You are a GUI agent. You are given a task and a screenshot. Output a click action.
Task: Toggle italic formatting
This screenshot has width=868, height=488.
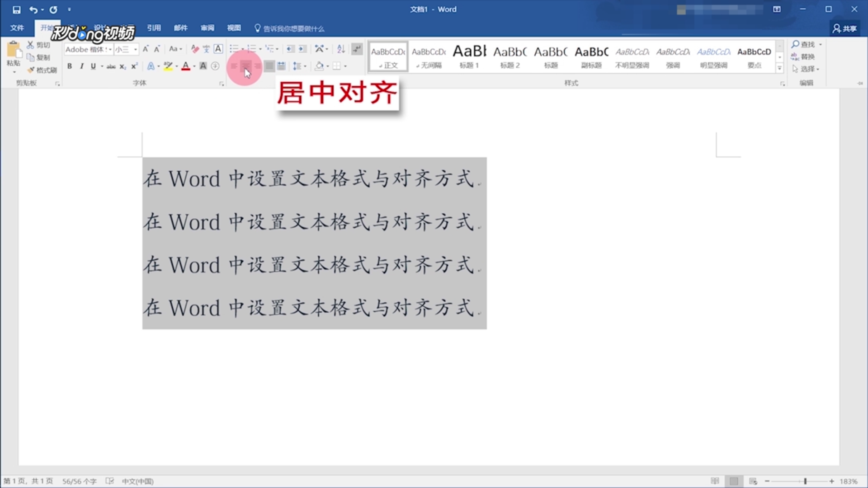(x=81, y=66)
